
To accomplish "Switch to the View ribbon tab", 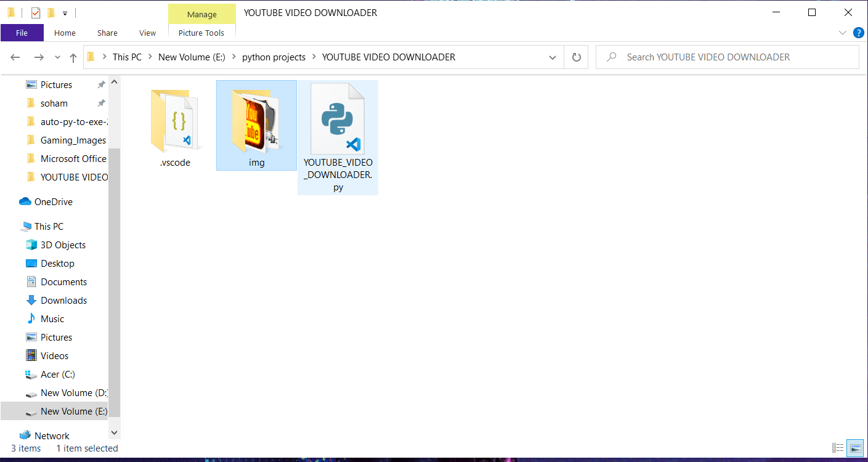I will pos(148,33).
